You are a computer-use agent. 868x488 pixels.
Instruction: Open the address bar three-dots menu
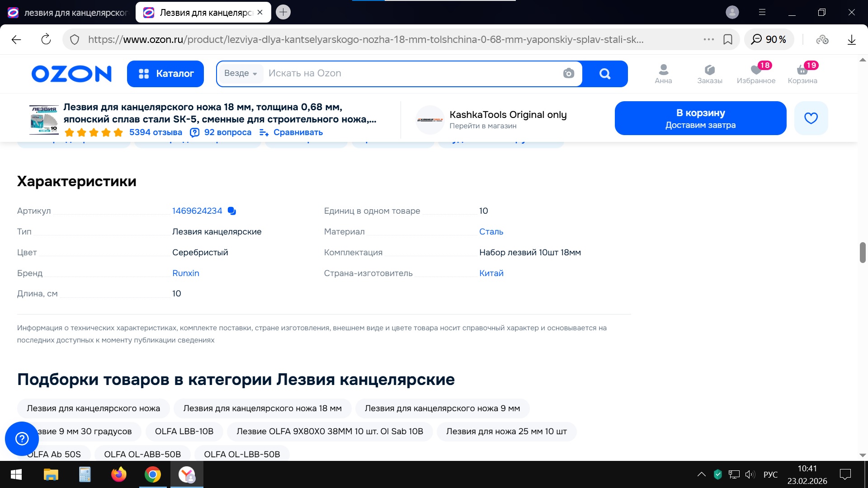[x=708, y=39]
